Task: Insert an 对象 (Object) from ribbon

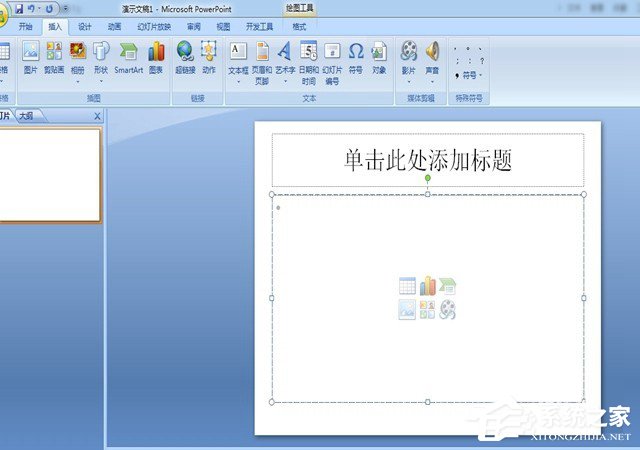Action: tap(379, 56)
